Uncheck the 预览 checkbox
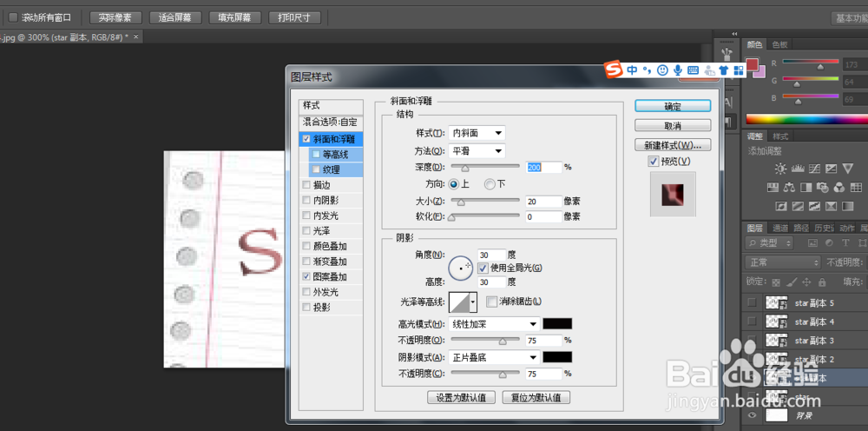This screenshot has width=868, height=431. coord(654,162)
